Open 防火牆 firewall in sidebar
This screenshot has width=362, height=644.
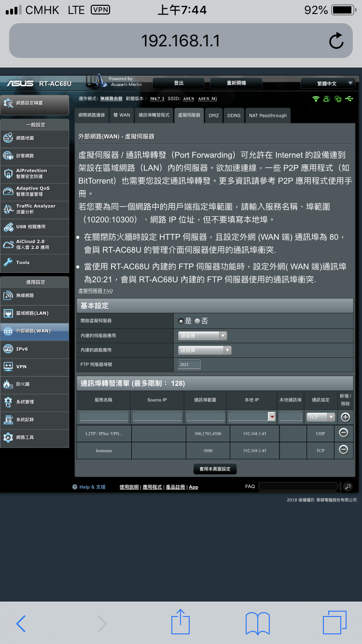click(35, 384)
